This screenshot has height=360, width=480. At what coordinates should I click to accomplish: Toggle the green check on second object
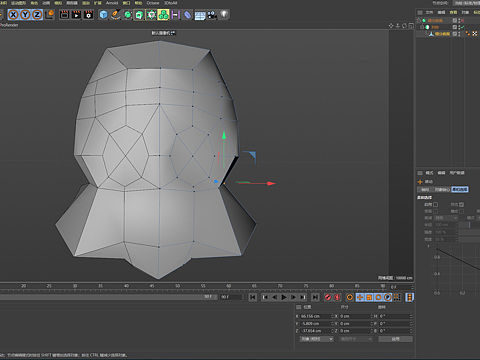coord(463,27)
